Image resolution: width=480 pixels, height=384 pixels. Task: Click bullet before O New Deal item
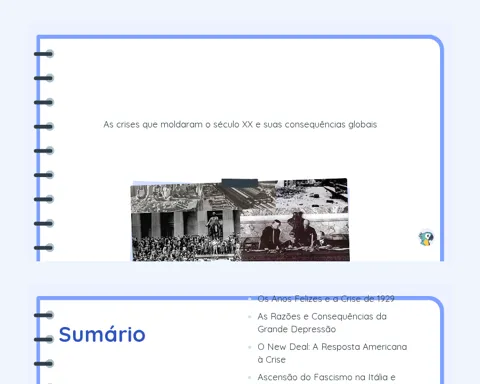point(250,347)
